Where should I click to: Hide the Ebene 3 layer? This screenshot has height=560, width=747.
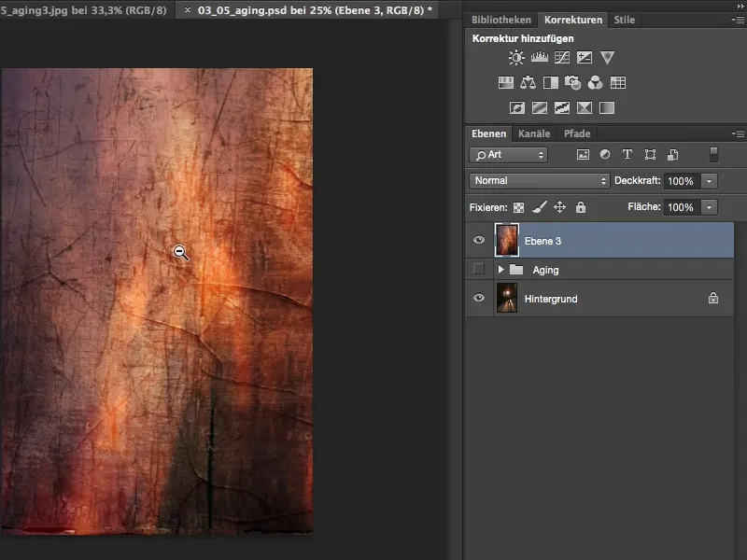click(x=479, y=240)
